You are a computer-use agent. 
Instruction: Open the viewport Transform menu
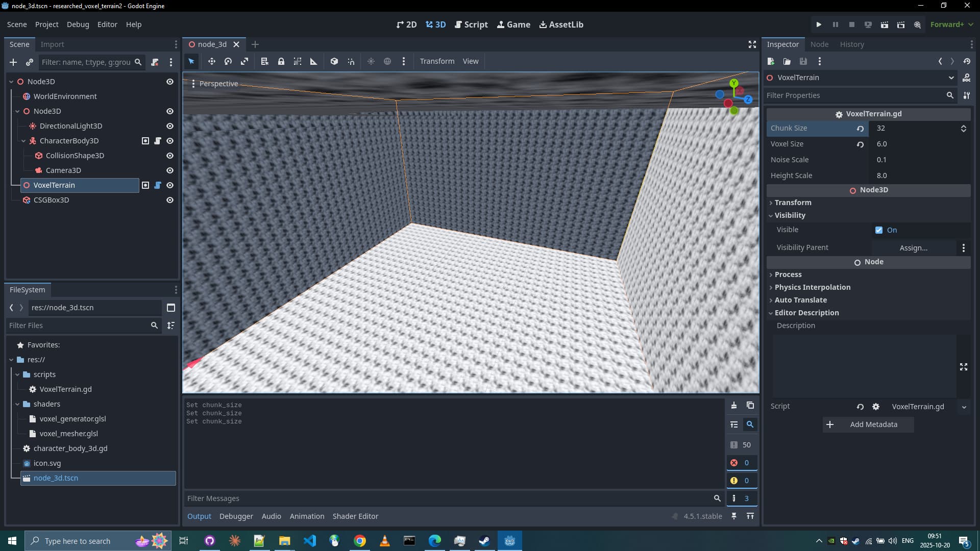pyautogui.click(x=437, y=61)
